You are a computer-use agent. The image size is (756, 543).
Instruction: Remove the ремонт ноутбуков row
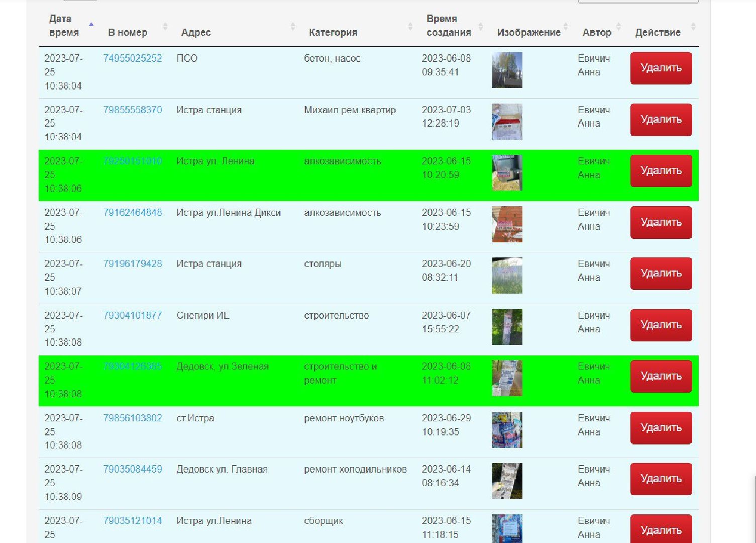(x=661, y=428)
